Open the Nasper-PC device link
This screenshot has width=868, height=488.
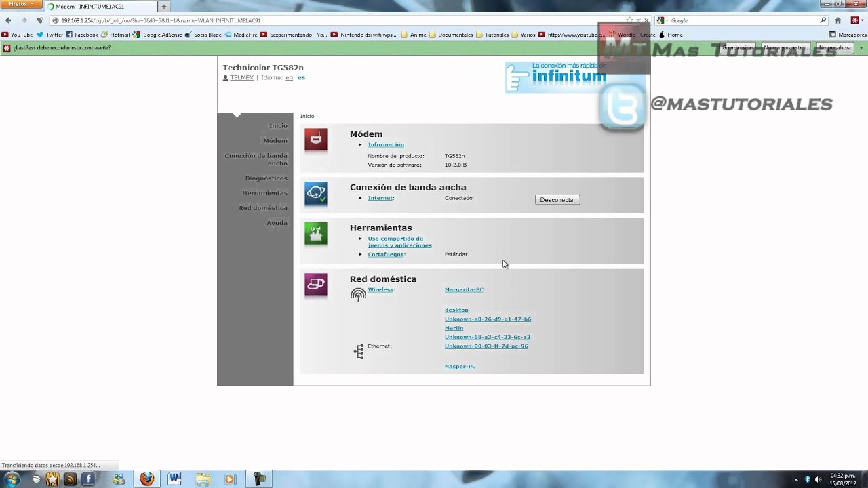tap(460, 367)
